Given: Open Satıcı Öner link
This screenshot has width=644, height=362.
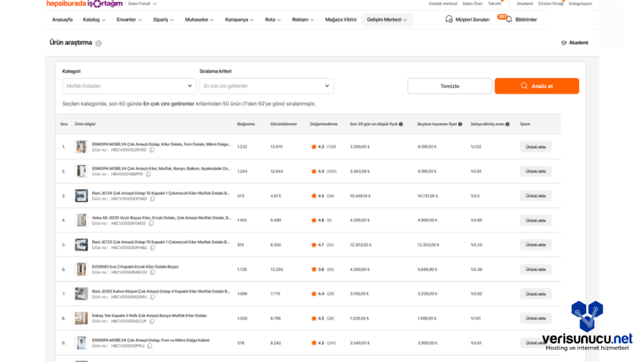Looking at the screenshot, I should 472,4.
